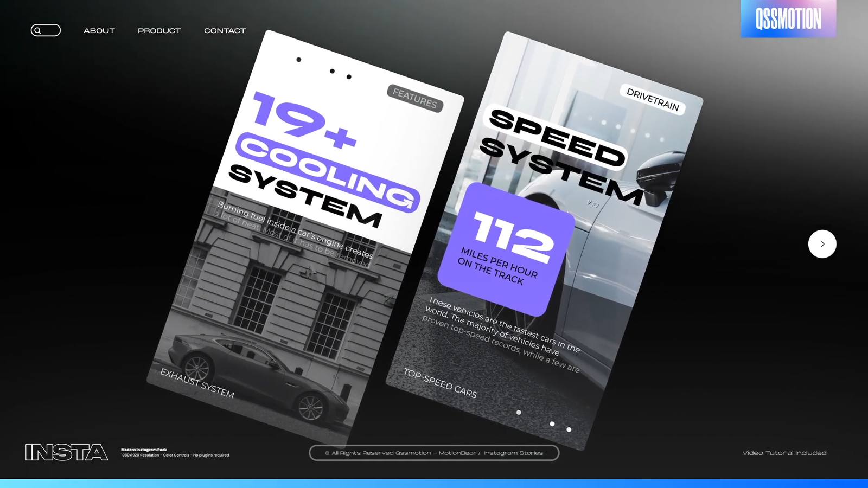Select the FEATURES tag on left card
The image size is (868, 488).
415,99
